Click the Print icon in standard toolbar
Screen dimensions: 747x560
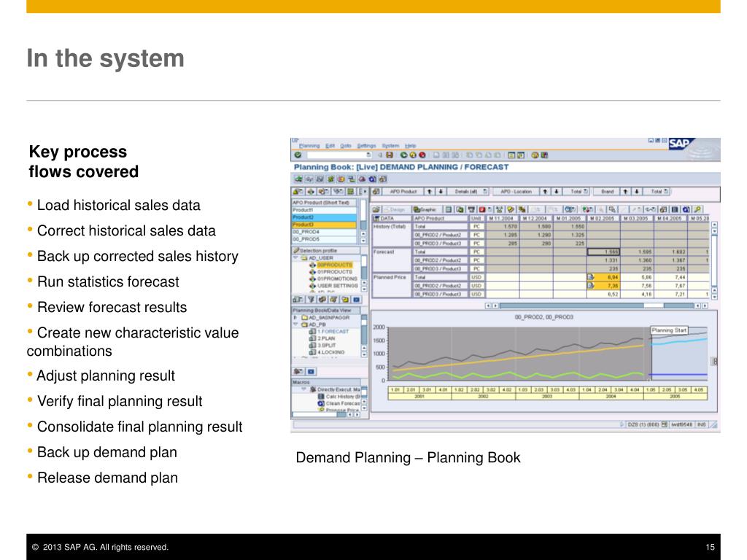pos(436,155)
